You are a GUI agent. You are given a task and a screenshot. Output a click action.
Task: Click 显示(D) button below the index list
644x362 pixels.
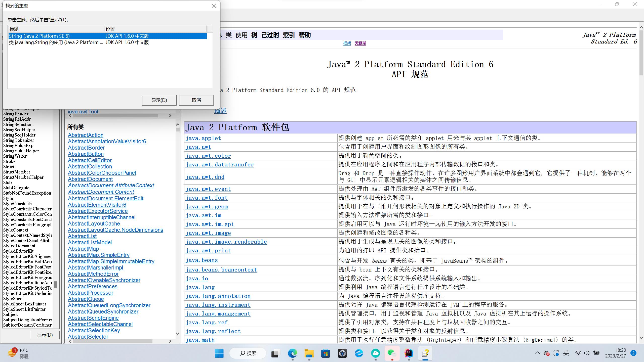tap(45, 335)
